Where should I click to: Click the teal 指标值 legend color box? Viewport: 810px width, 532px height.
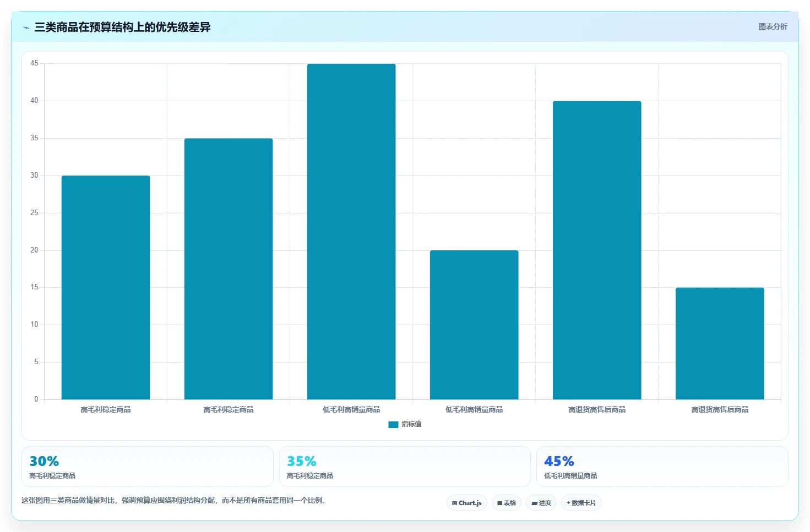point(393,424)
